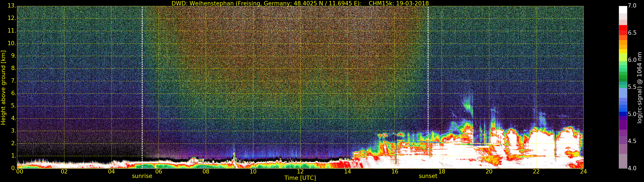Click the time axis tick 04
The image size is (644, 182).
(x=111, y=172)
